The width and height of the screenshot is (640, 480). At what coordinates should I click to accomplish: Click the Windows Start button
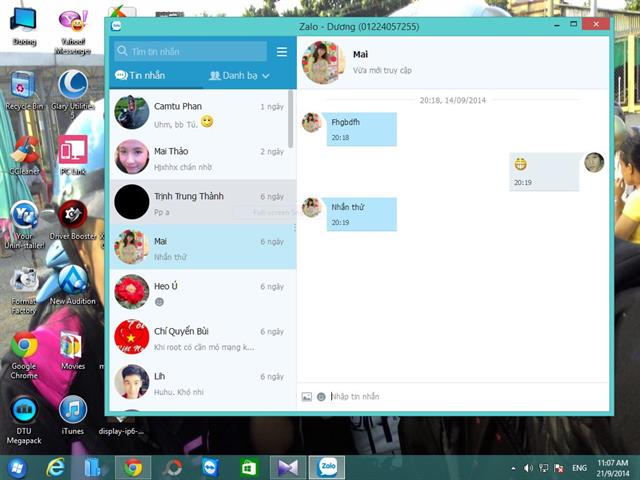pyautogui.click(x=16, y=468)
